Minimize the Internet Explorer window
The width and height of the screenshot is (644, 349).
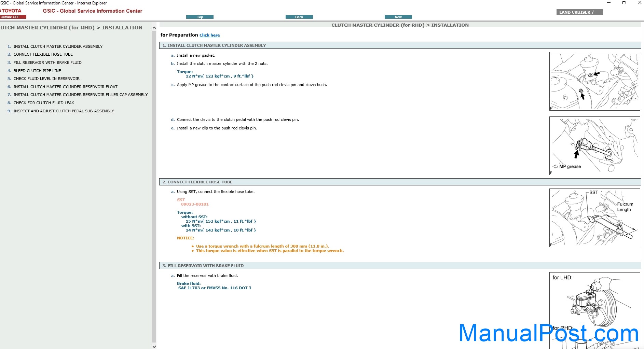coord(608,3)
